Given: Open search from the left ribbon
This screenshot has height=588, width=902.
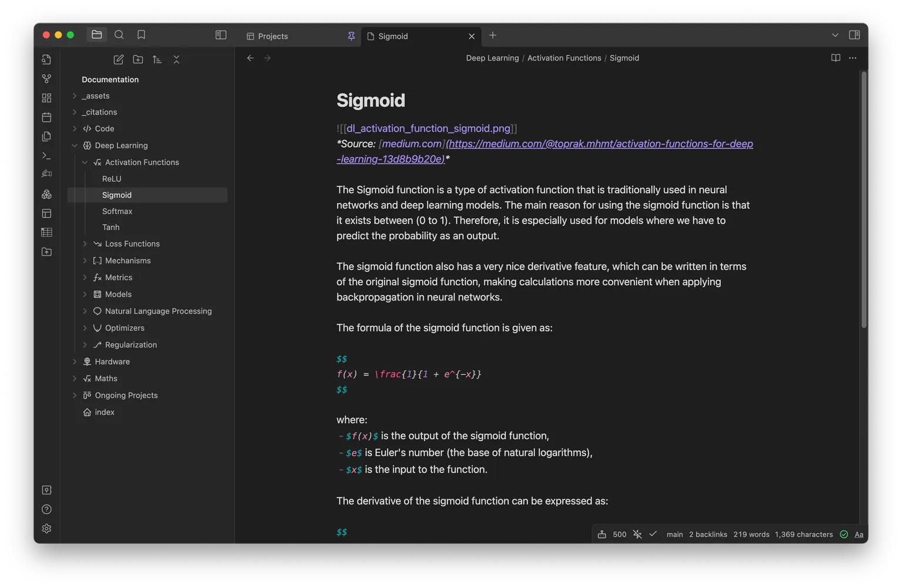Looking at the screenshot, I should tap(119, 35).
